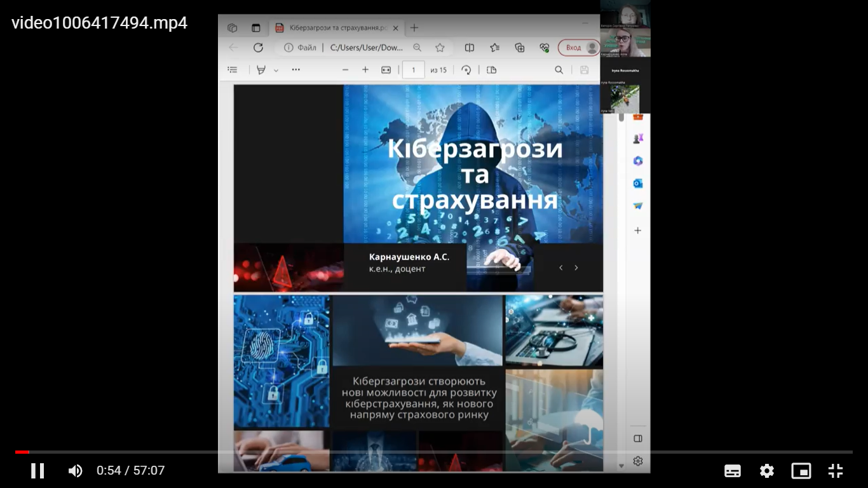
Task: Rotate the PDF page
Action: click(x=466, y=70)
